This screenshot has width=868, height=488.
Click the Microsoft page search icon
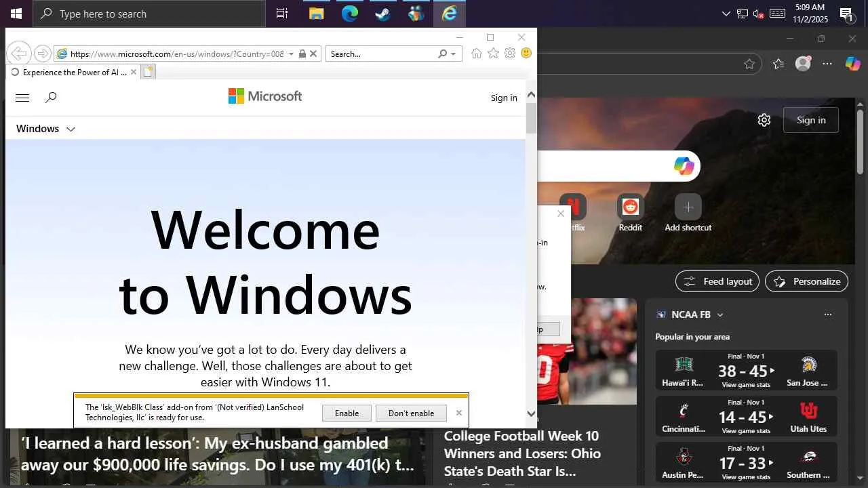(51, 98)
